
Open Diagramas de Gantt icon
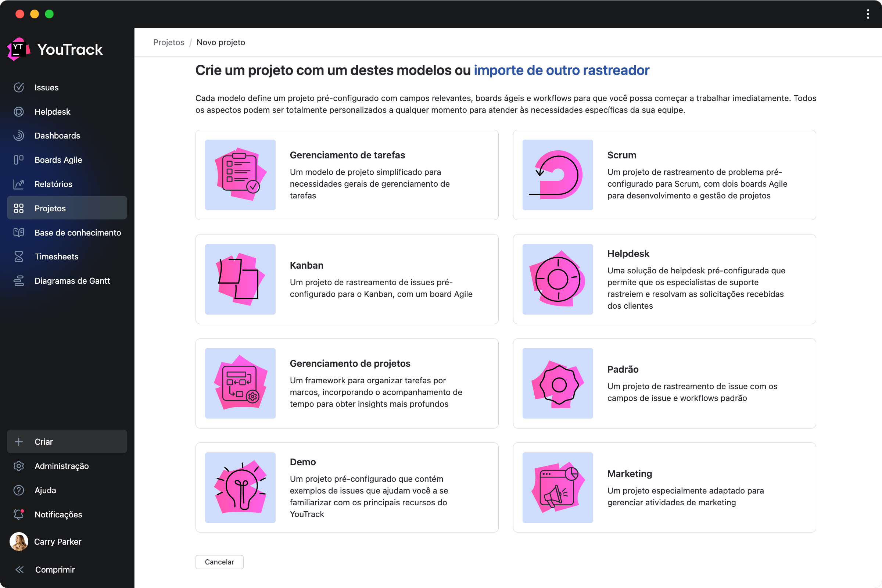pos(19,281)
